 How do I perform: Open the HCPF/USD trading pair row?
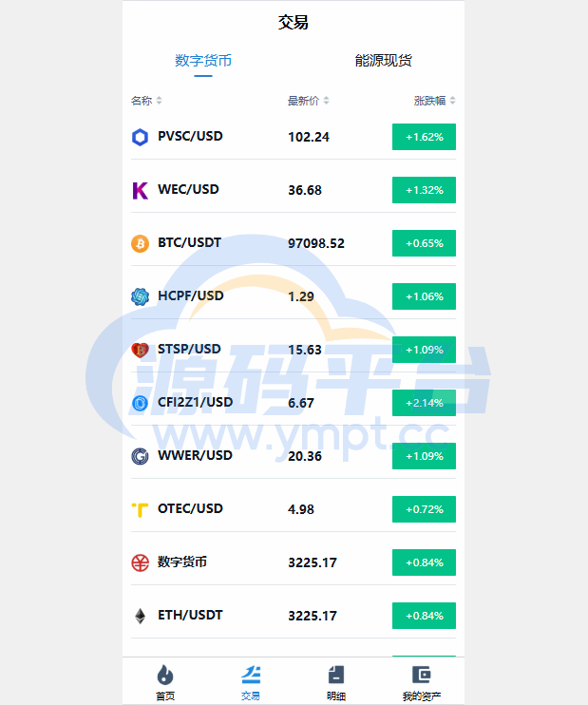[x=294, y=296]
